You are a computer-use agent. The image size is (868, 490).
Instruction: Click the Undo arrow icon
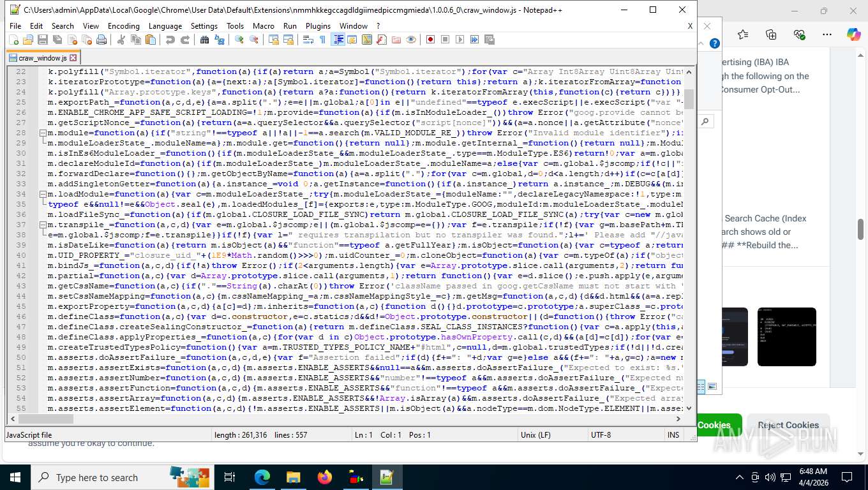point(170,40)
